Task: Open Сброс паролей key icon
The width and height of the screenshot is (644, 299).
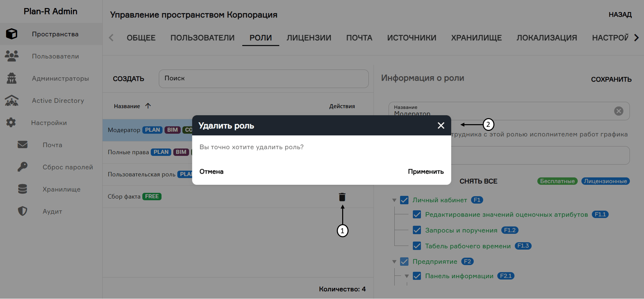Action: (x=23, y=167)
